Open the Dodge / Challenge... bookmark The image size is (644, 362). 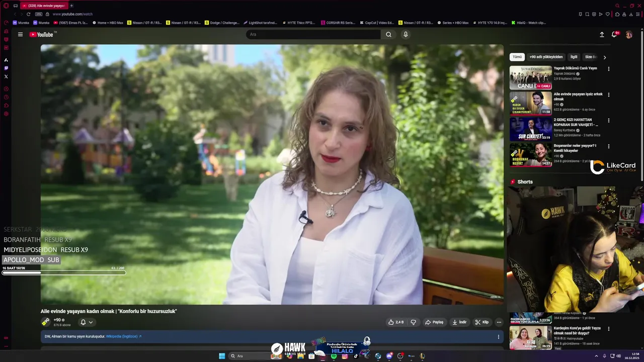coord(222,23)
